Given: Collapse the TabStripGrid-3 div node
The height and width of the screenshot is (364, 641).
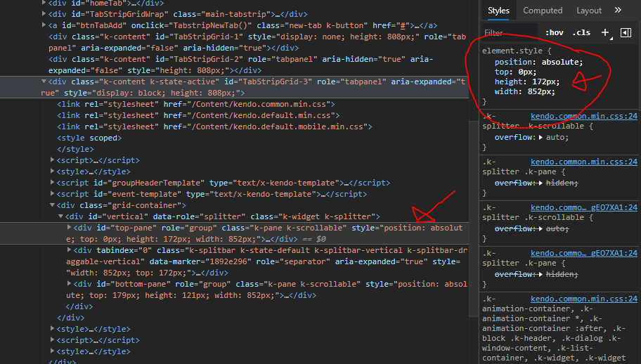Looking at the screenshot, I should tap(44, 82).
